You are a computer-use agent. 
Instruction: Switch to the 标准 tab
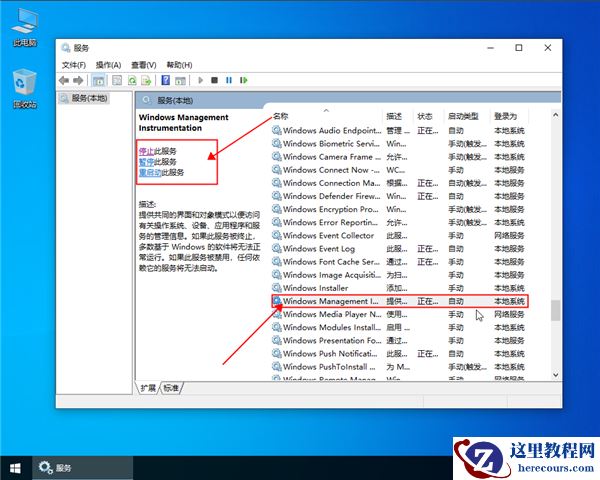(x=171, y=388)
